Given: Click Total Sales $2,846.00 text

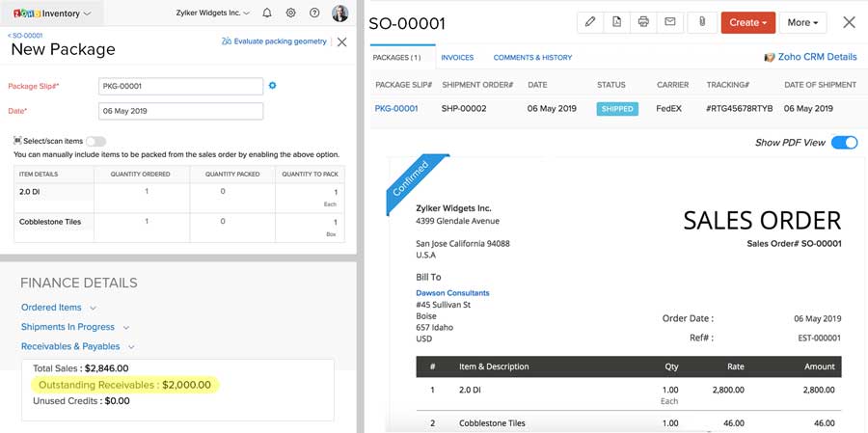Looking at the screenshot, I should [x=81, y=368].
